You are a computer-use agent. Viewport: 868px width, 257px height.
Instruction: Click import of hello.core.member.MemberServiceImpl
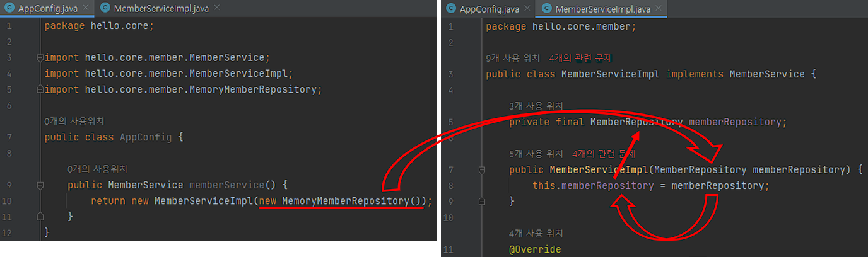[168, 74]
